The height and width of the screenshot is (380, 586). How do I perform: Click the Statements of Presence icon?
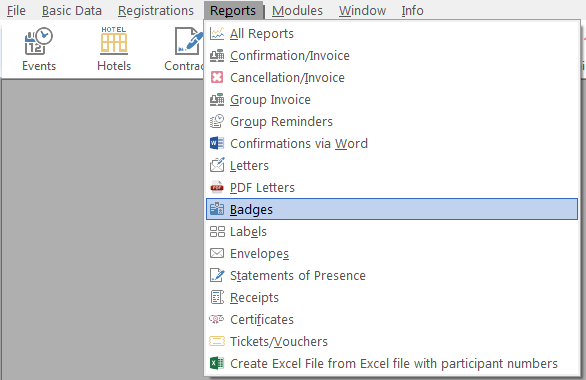[217, 275]
